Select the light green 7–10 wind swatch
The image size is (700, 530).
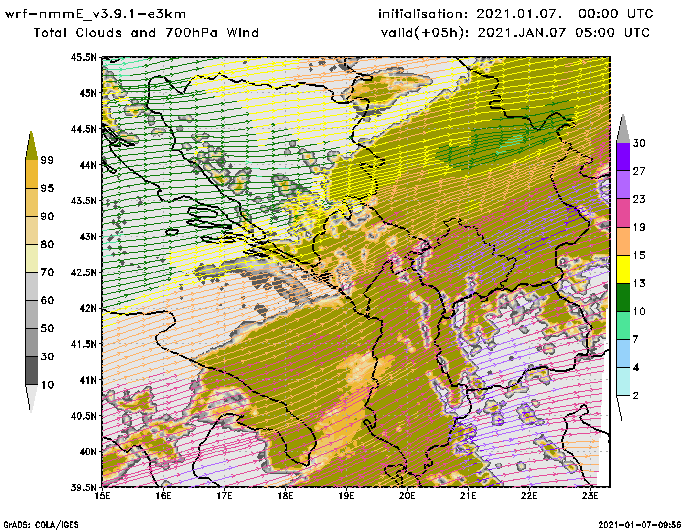click(x=623, y=326)
